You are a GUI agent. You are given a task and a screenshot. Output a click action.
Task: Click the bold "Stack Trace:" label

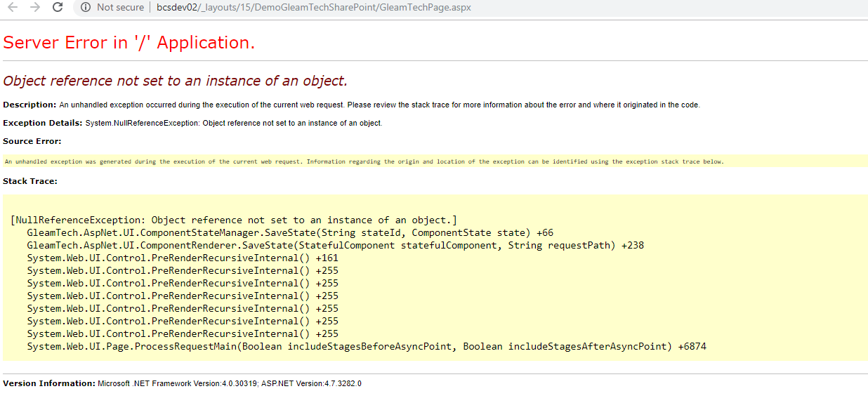click(x=30, y=181)
